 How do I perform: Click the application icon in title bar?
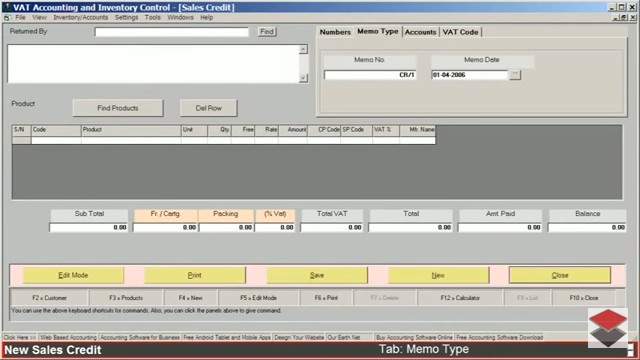pyautogui.click(x=7, y=7)
